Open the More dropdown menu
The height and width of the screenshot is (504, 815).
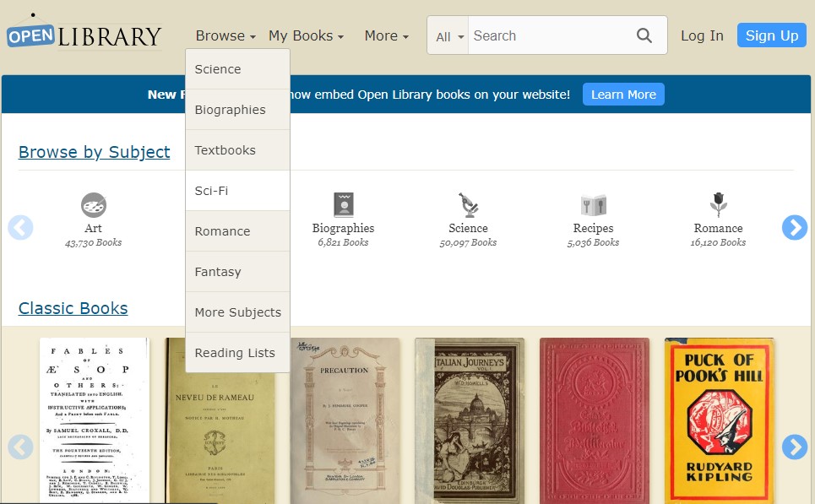tap(386, 35)
